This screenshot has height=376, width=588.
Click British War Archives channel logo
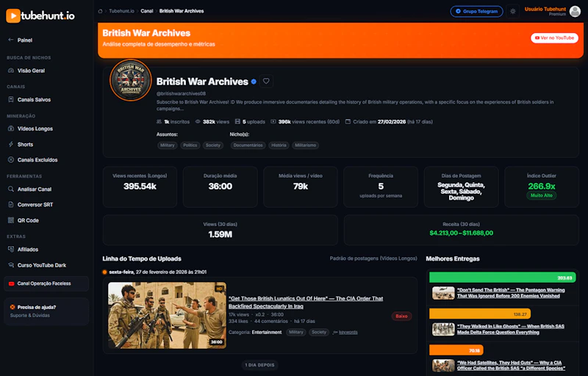pyautogui.click(x=131, y=80)
